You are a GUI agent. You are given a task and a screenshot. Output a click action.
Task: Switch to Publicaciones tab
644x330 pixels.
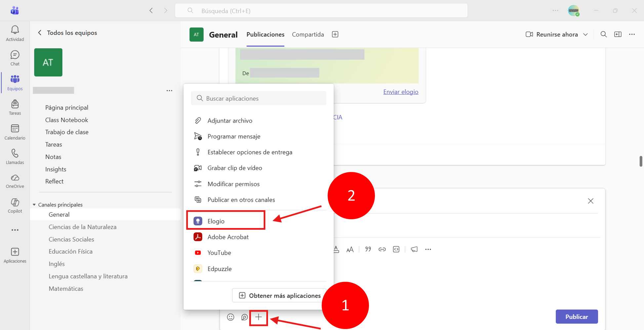click(x=265, y=34)
